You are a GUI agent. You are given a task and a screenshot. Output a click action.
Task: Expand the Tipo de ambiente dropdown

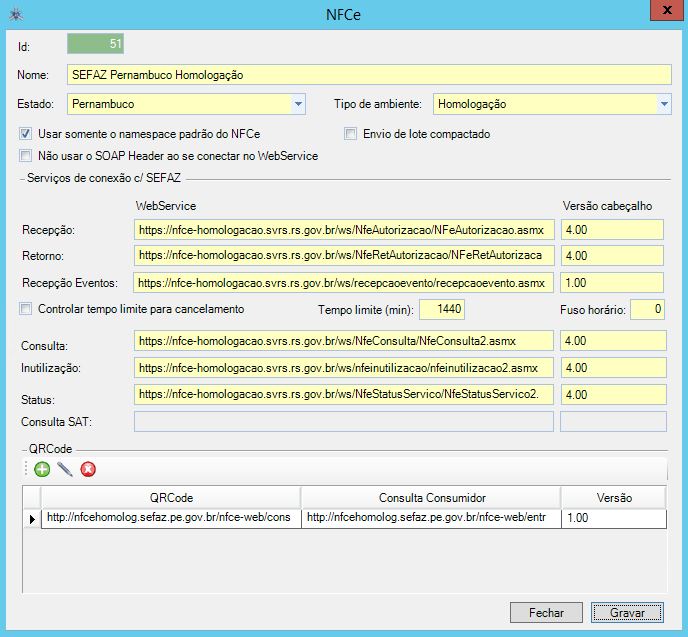pyautogui.click(x=663, y=103)
